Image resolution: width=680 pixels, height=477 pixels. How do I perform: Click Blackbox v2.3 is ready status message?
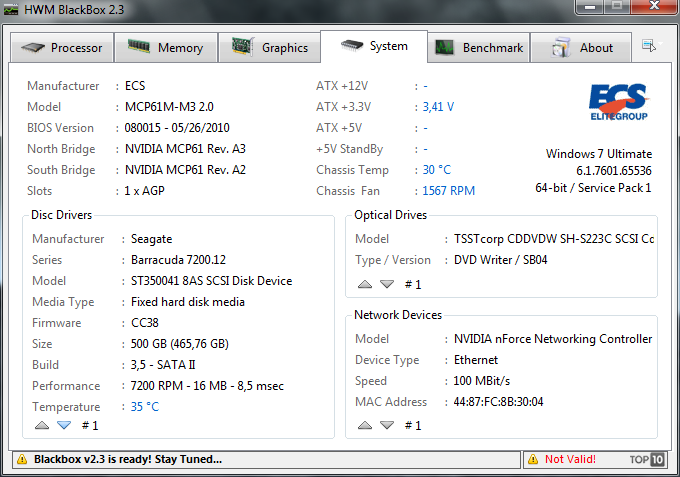point(128,459)
